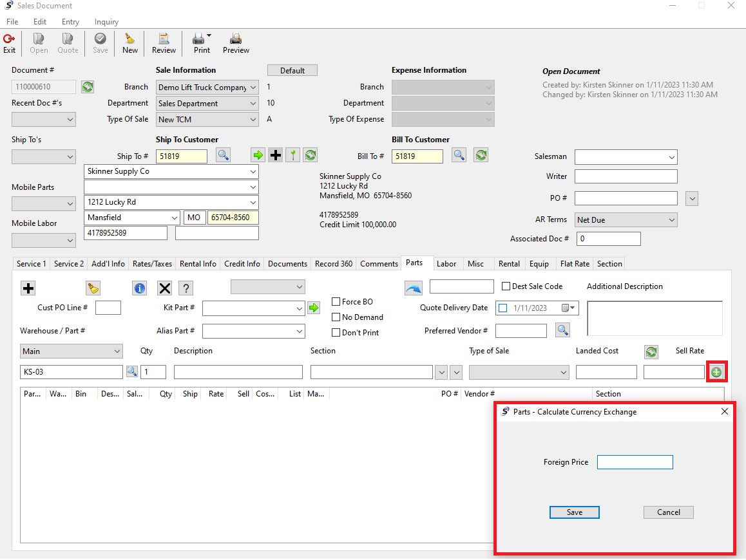Open the Recent Doc #'s dropdown
Screen dimensions: 746x560
[44, 119]
